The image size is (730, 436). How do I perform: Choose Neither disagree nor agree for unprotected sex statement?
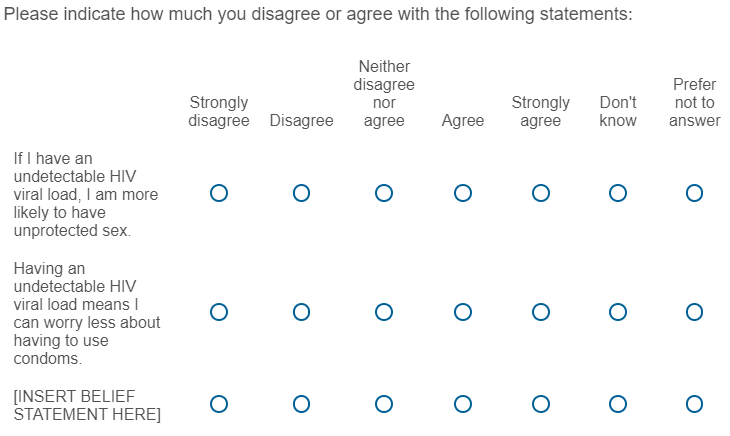click(384, 193)
